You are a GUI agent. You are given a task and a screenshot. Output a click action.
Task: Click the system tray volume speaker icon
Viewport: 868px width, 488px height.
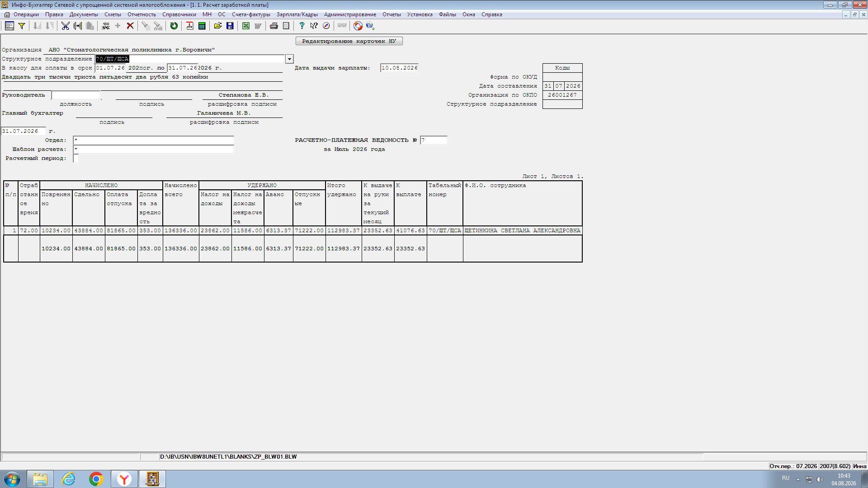pos(820,479)
